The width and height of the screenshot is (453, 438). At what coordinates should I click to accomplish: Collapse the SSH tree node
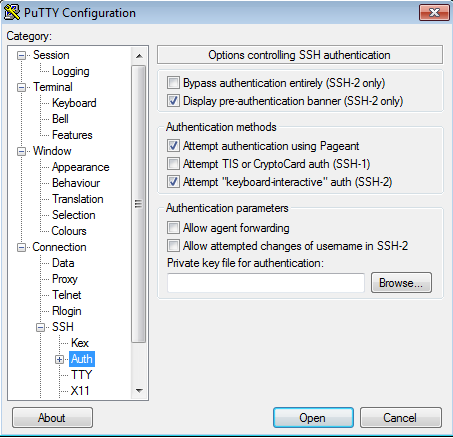(40, 327)
